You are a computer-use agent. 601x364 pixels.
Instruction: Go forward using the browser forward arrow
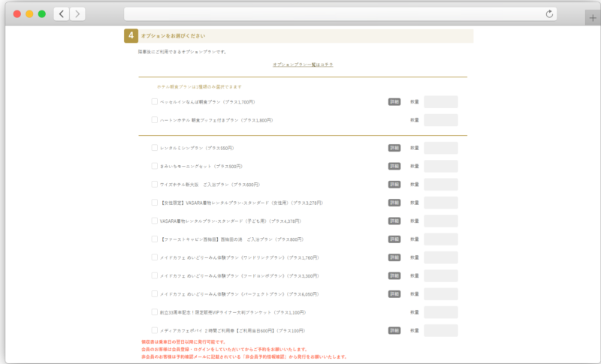77,14
